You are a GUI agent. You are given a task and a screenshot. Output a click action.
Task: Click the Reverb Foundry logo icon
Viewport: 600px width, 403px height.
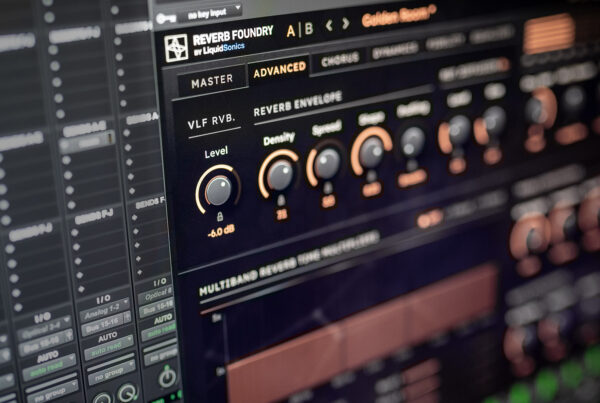[176, 47]
